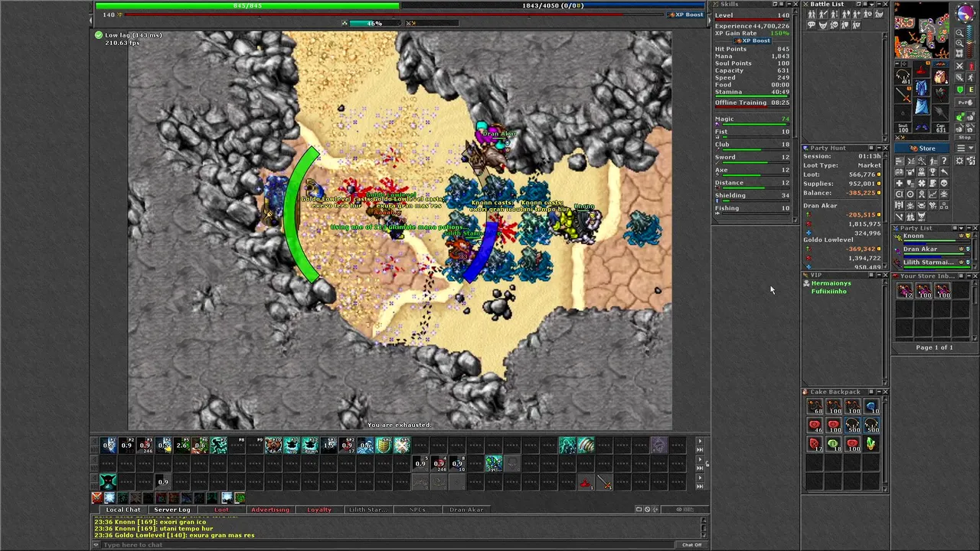Viewport: 980px width, 551px height.
Task: Center the minimap using the icon below the magnifiers
Action: tap(959, 53)
